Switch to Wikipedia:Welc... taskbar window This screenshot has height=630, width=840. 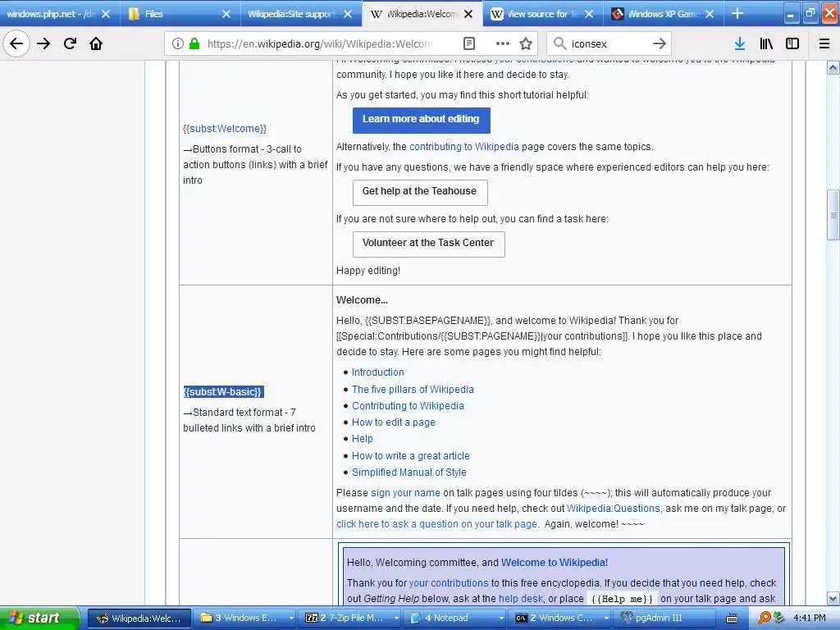coord(139,619)
